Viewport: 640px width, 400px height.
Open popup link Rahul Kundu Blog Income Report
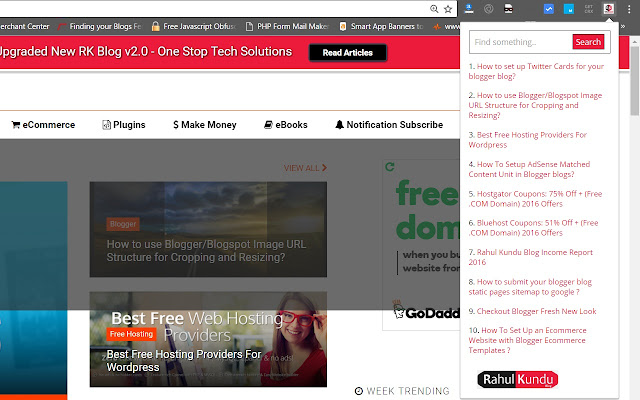(531, 257)
